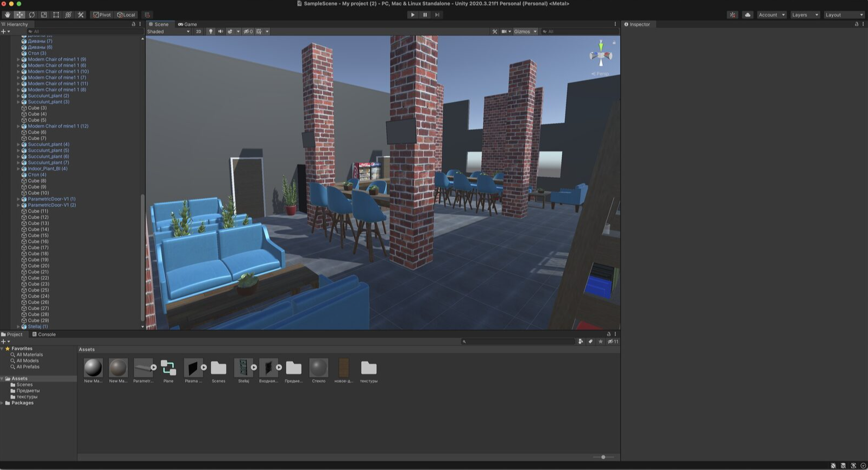The width and height of the screenshot is (868, 470).
Task: Expand ParametricDoor-V1 (1) in hierarchy
Action: [18, 199]
